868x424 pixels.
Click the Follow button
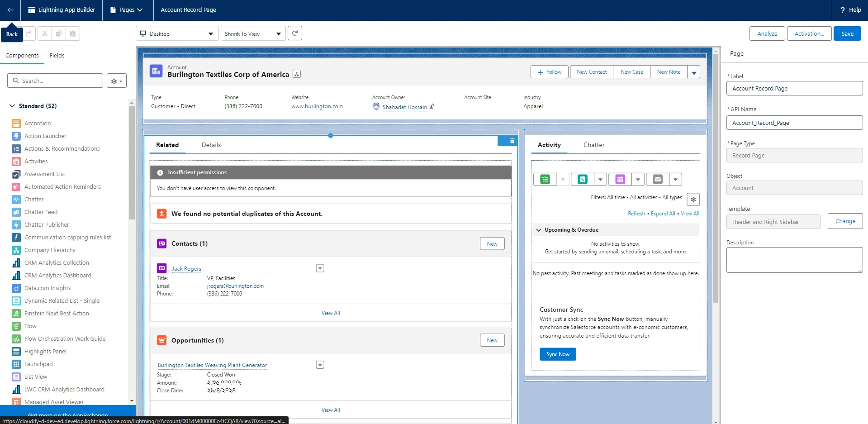(x=550, y=72)
